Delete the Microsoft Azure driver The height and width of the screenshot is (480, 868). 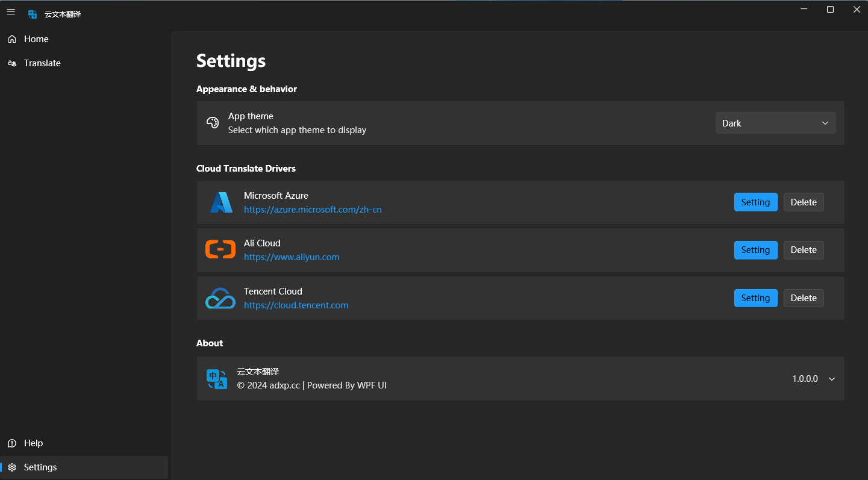pos(804,202)
